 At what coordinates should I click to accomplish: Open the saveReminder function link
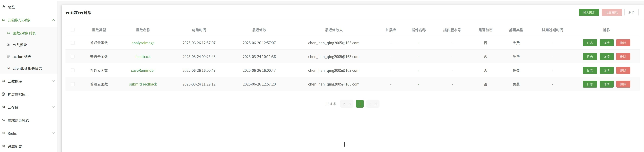pos(143,70)
